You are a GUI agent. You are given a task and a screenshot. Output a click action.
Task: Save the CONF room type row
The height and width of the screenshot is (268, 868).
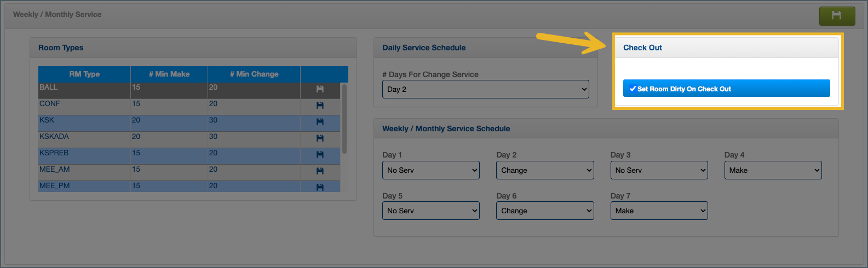tap(320, 106)
